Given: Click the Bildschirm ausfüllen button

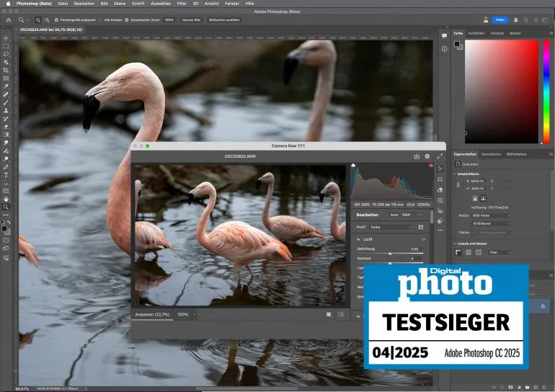Looking at the screenshot, I should point(224,20).
